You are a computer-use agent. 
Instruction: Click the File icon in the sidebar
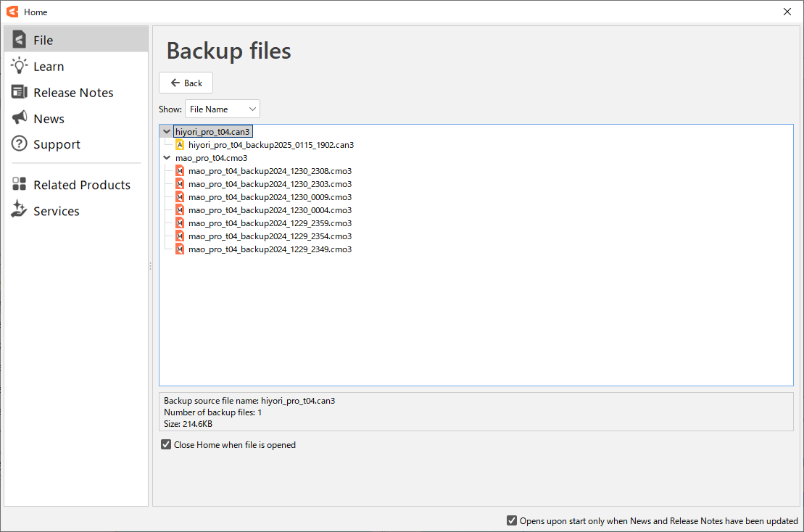20,40
